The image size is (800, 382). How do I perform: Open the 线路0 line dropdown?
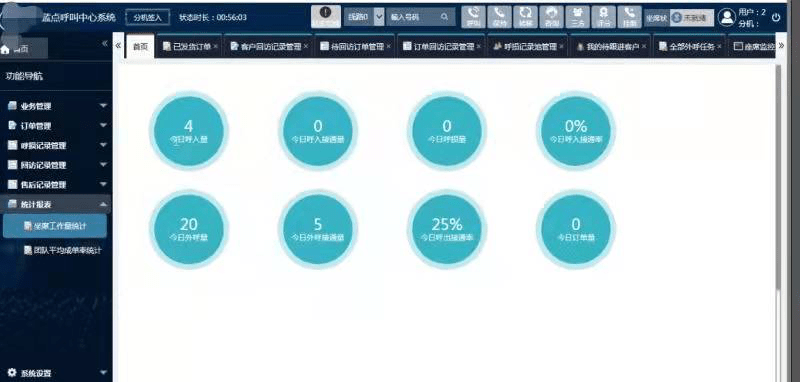point(379,17)
